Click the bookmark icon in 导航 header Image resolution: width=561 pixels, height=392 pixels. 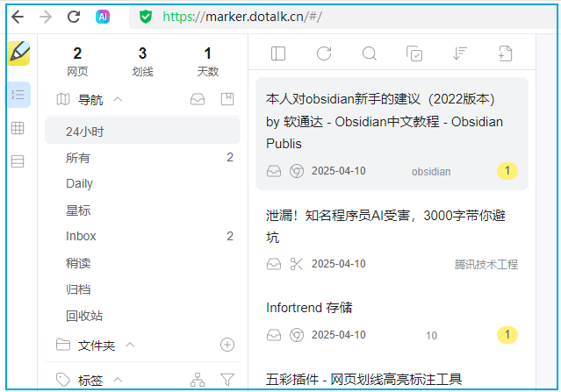(x=227, y=99)
